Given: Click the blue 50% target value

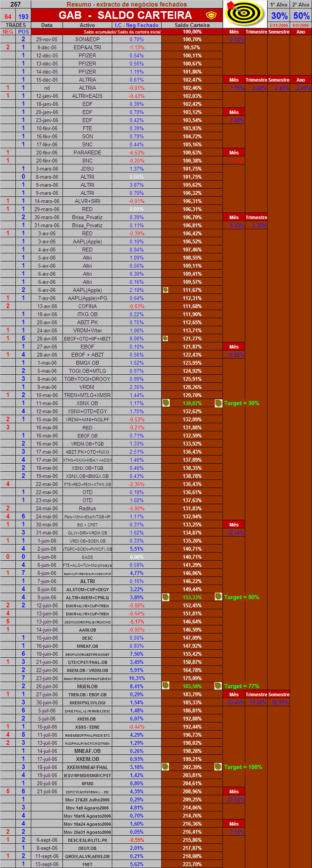Looking at the screenshot, I should click(301, 16).
